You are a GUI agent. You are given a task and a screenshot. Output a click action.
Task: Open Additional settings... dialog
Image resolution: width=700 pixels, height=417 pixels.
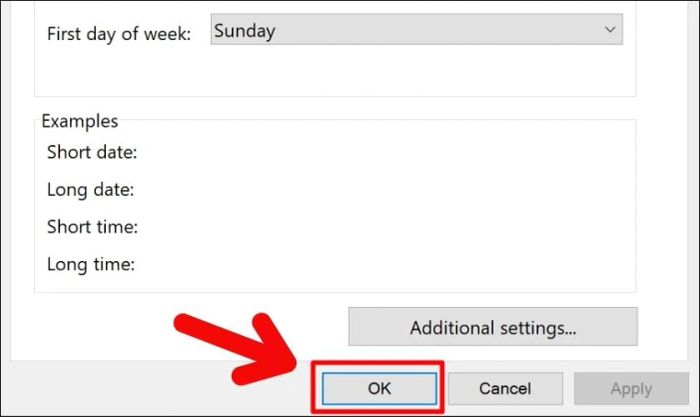pyautogui.click(x=493, y=326)
